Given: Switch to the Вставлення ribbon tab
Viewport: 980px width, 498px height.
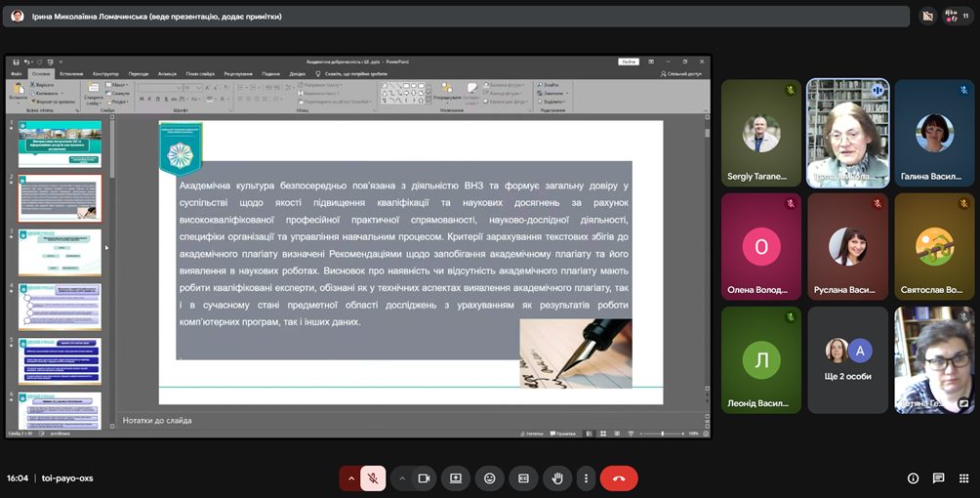Looking at the screenshot, I should 71,73.
